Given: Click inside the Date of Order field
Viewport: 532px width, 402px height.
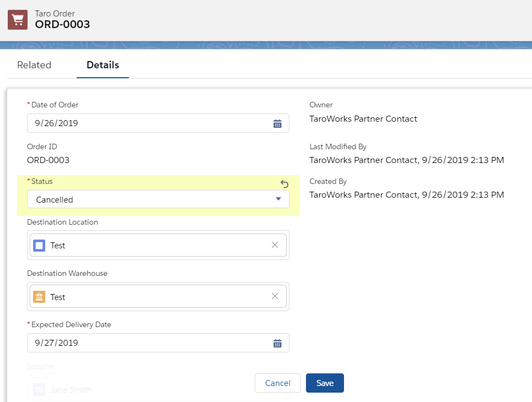Looking at the screenshot, I should pos(138,123).
